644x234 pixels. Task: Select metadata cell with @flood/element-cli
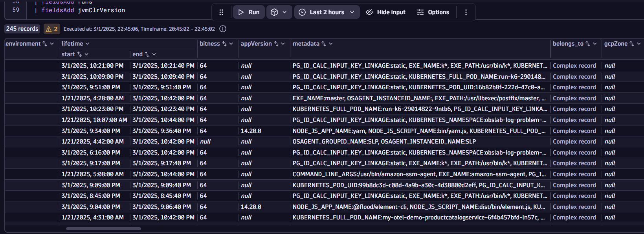click(419, 207)
